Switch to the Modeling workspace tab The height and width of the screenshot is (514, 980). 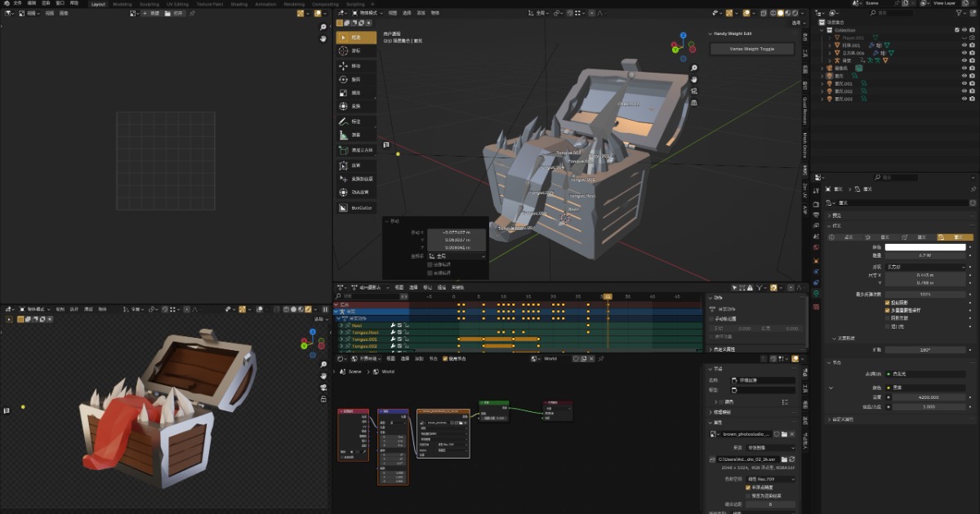(x=122, y=4)
